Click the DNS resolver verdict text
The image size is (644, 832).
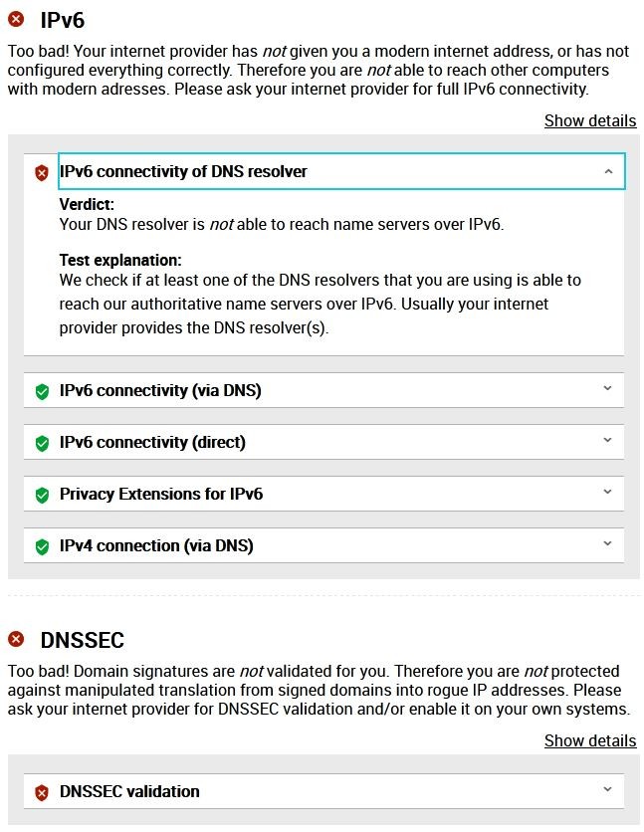[282, 224]
